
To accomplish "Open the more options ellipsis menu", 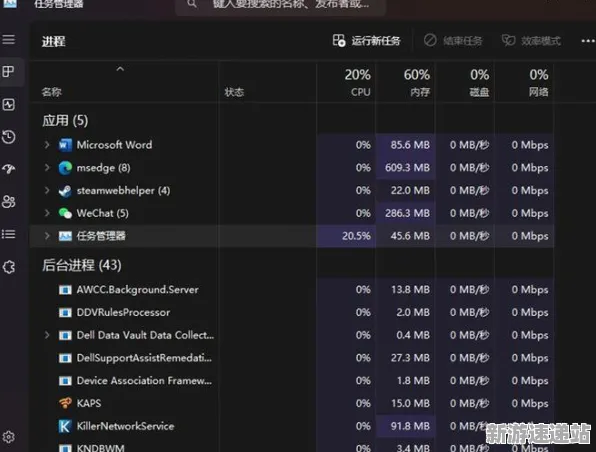I will [588, 41].
